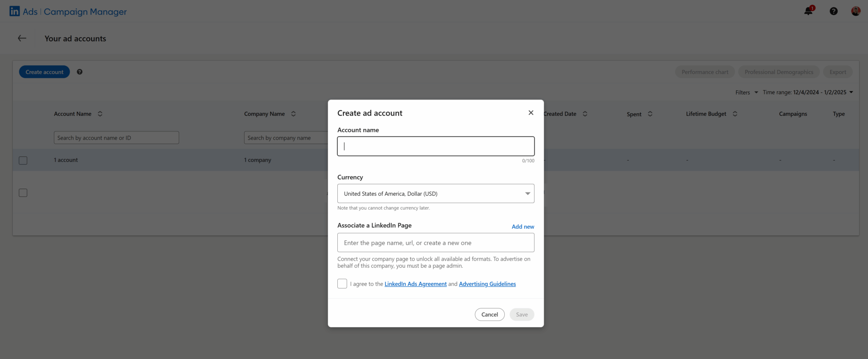Open the LinkedIn Ads Agreement link
This screenshot has width=868, height=359.
415,284
